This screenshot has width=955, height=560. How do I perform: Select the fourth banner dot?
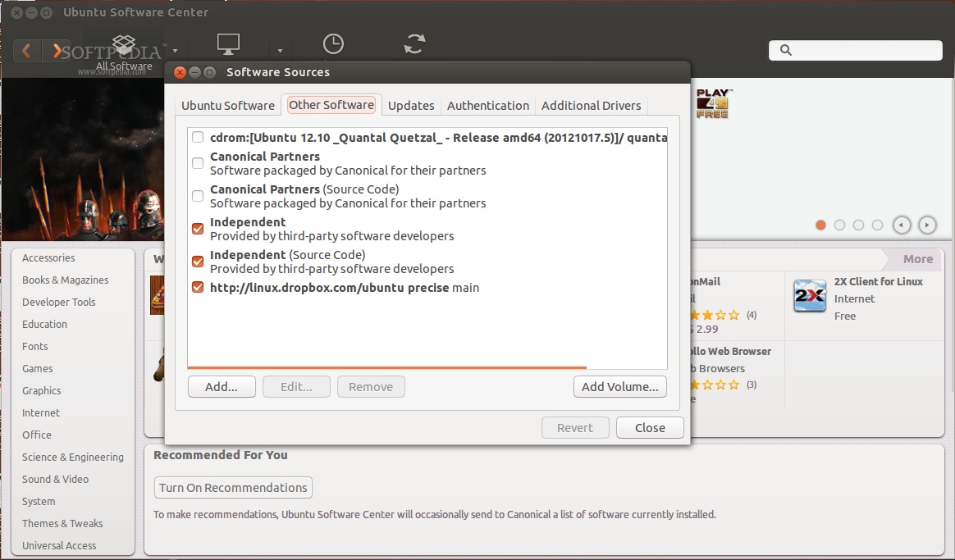(877, 225)
